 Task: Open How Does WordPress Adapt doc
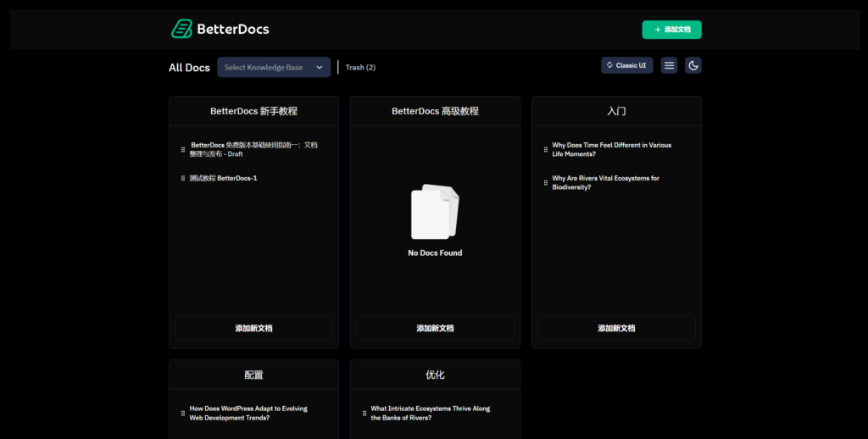click(248, 413)
